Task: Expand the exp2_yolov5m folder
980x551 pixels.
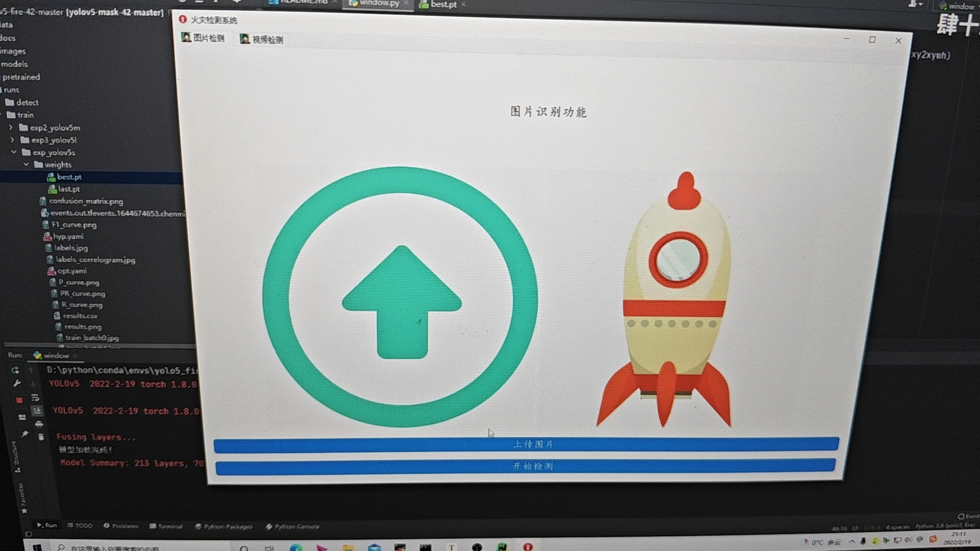Action: (11, 128)
